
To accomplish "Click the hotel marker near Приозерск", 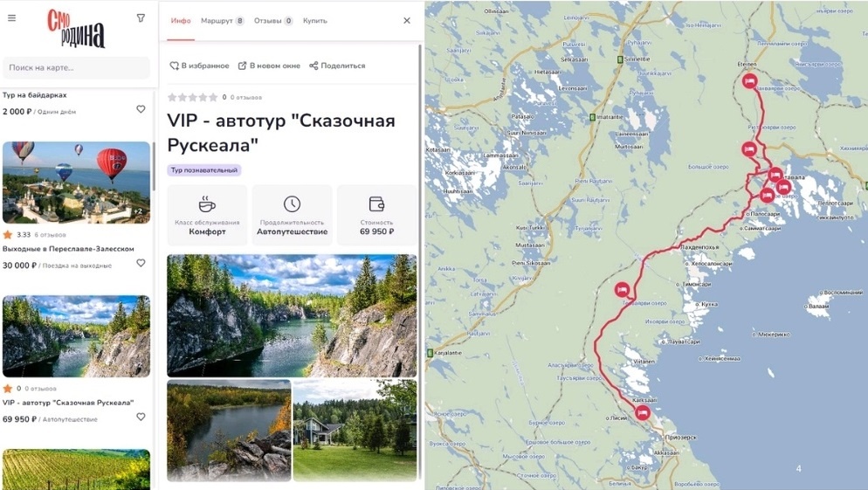I will (x=642, y=412).
